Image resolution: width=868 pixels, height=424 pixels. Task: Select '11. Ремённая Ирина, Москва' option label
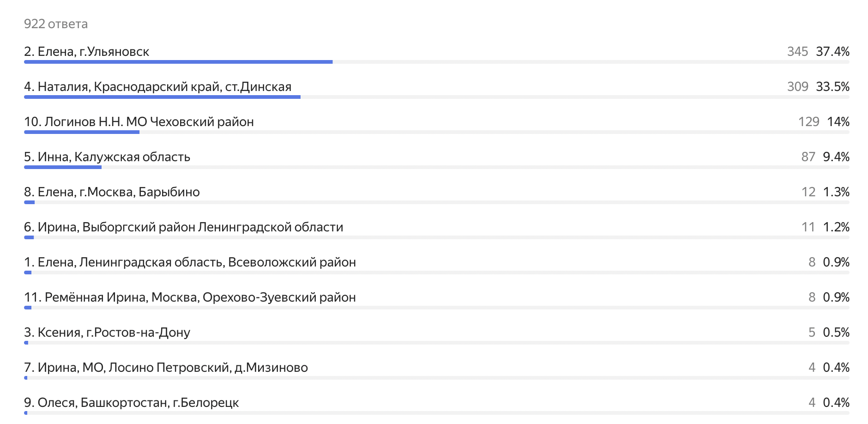pos(190,297)
